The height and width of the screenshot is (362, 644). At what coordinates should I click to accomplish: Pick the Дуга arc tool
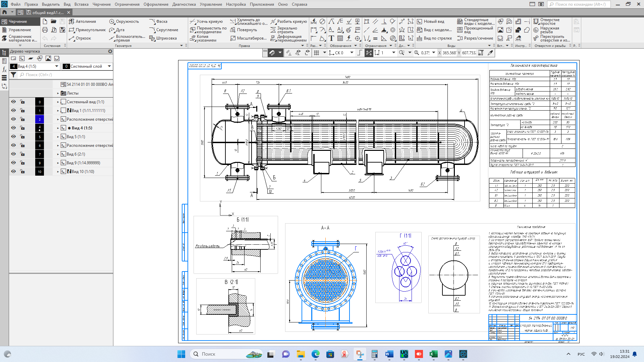coord(117,30)
